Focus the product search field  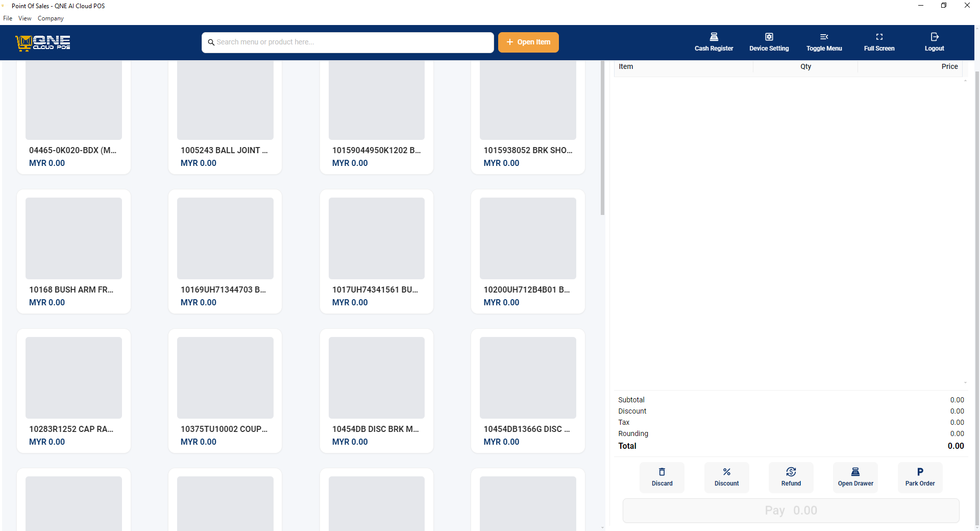pos(348,42)
